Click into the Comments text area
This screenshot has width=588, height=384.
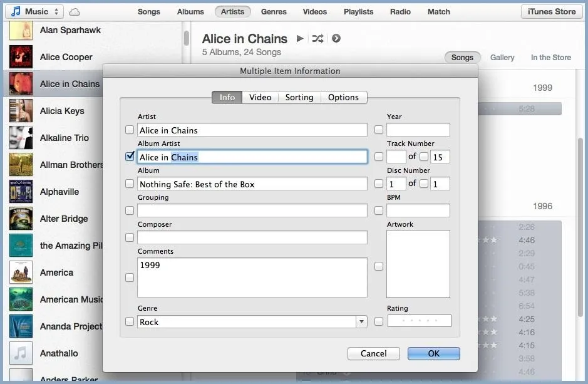[252, 278]
